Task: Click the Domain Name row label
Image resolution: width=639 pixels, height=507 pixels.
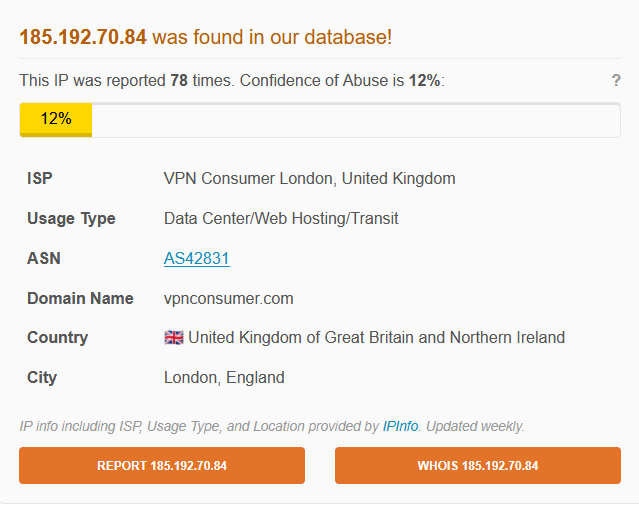Action: click(x=80, y=298)
